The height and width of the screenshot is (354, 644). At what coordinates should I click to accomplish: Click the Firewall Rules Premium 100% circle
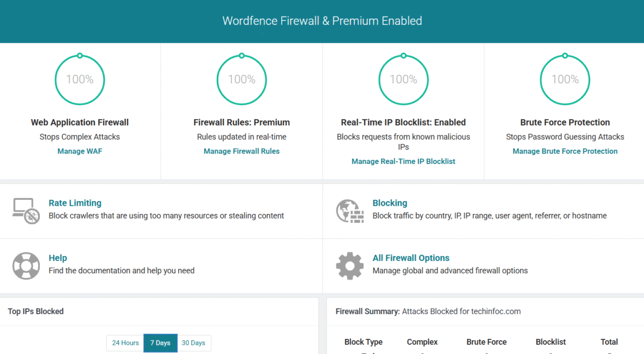click(241, 80)
